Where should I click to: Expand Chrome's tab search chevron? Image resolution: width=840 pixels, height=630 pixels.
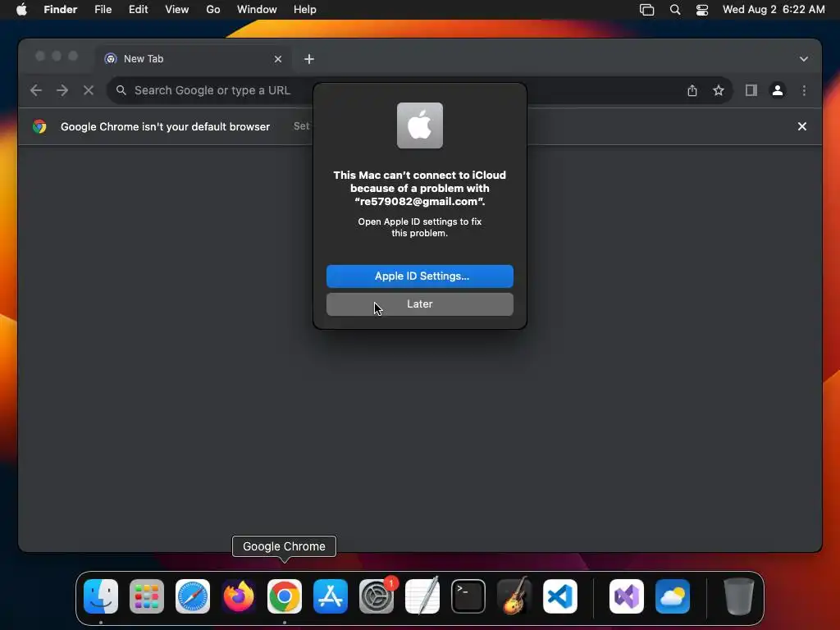[804, 59]
